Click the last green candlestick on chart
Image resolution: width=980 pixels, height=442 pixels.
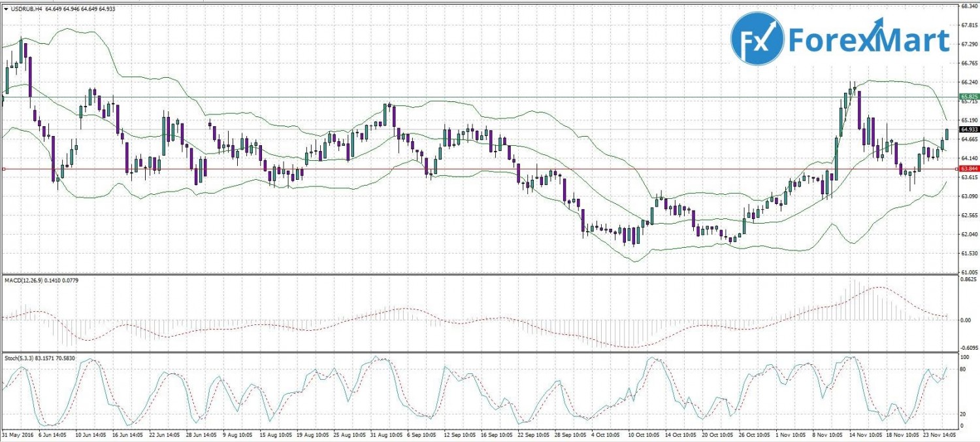pyautogui.click(x=947, y=134)
